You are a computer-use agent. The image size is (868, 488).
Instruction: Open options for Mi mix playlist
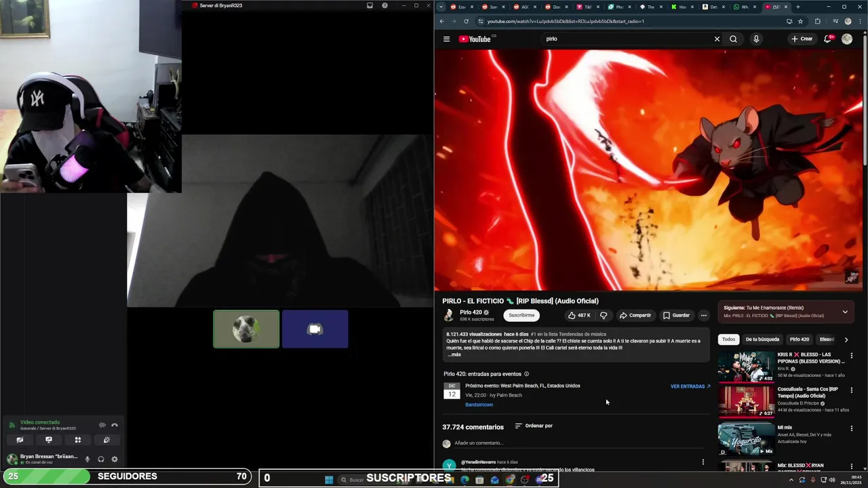(851, 428)
